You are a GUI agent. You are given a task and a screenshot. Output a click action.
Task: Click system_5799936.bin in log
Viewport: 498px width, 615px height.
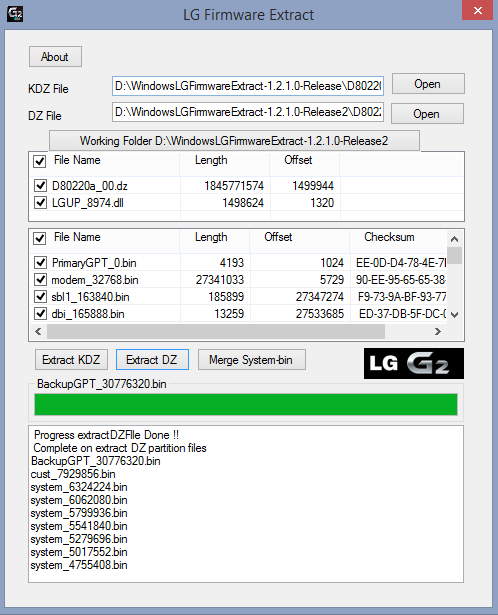pos(79,513)
